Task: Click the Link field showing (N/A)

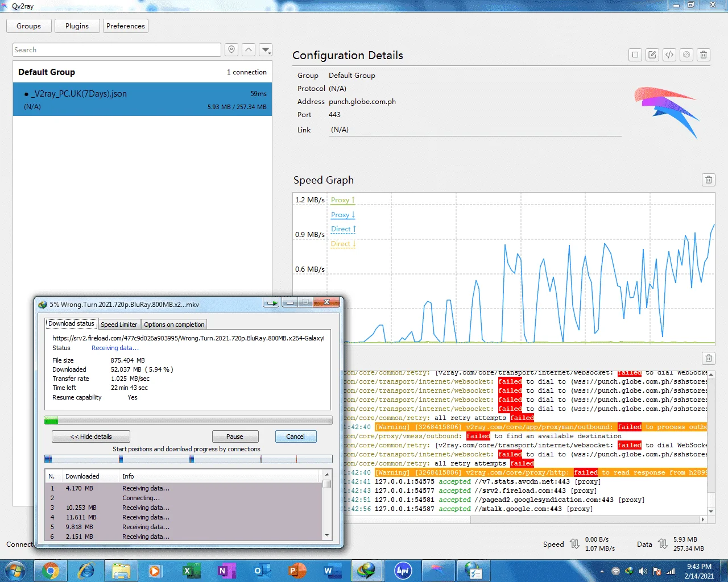Action: click(475, 130)
